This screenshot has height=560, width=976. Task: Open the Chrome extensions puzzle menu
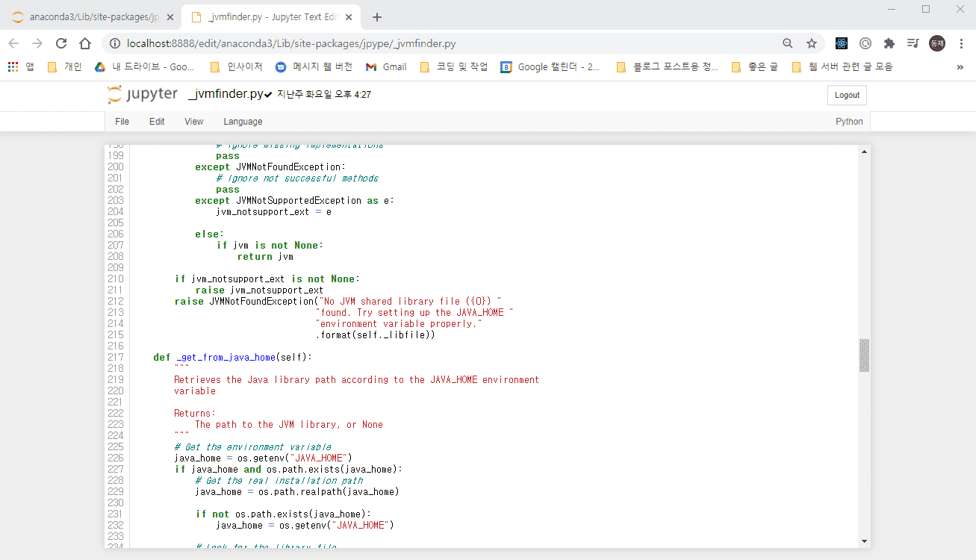pos(889,43)
